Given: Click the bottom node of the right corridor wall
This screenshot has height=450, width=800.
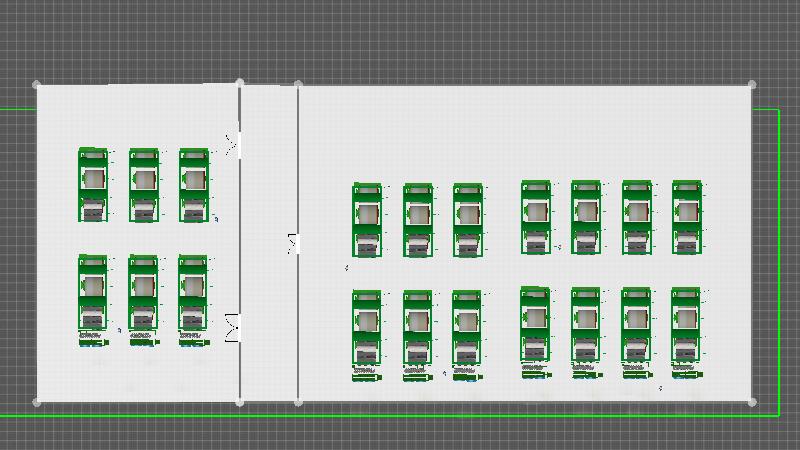Looking at the screenshot, I should click(299, 402).
